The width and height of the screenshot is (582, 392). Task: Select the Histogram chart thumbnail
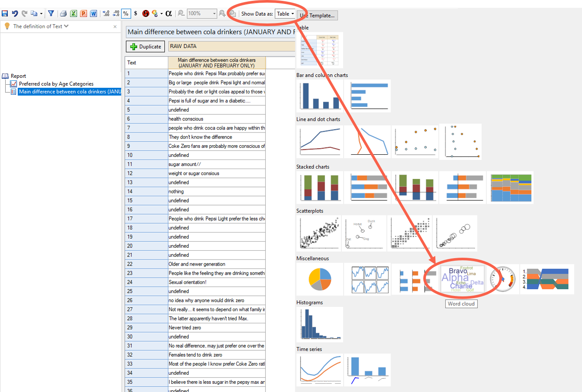[320, 324]
